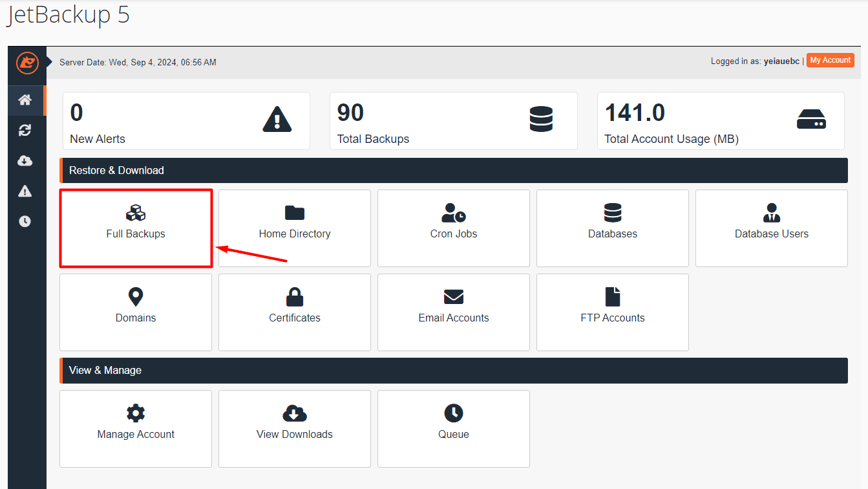The height and width of the screenshot is (489, 868).
Task: Click the Total Backups summary card
Action: pos(453,121)
